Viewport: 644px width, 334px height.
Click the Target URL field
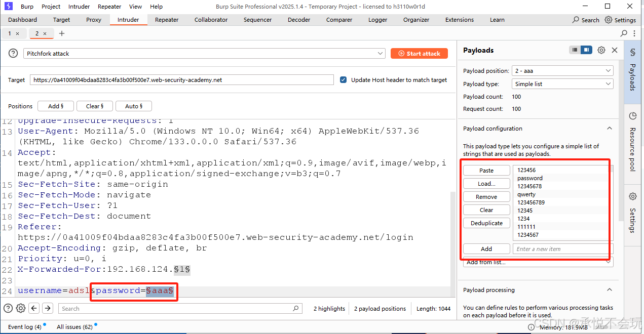click(x=182, y=80)
